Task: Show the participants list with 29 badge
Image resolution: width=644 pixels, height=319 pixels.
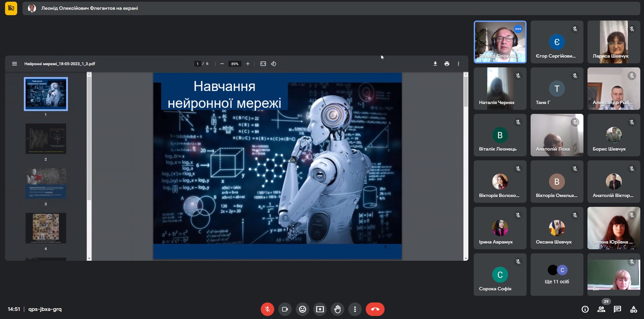Action: (601, 309)
